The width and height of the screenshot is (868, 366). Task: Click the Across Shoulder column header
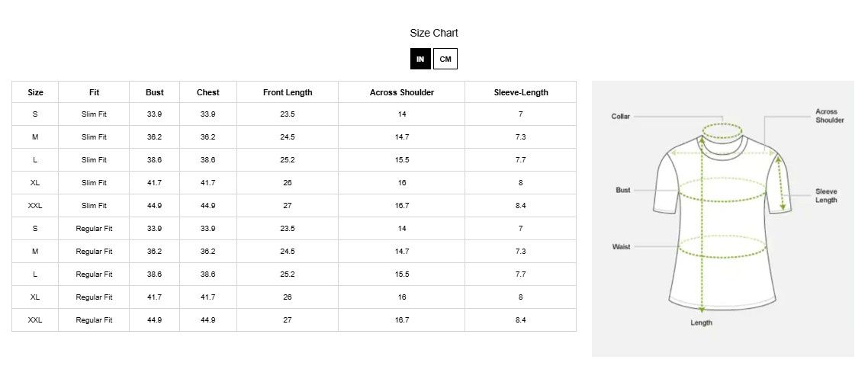[x=402, y=92]
